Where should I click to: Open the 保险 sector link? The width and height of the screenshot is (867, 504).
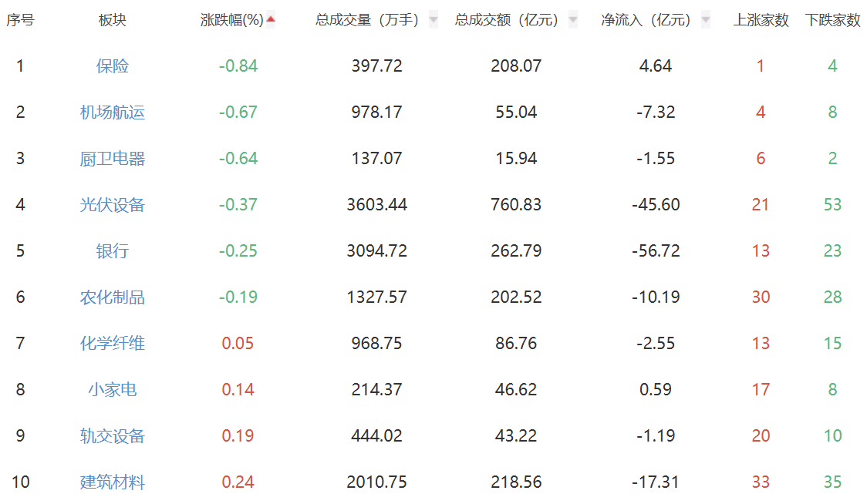point(113,66)
